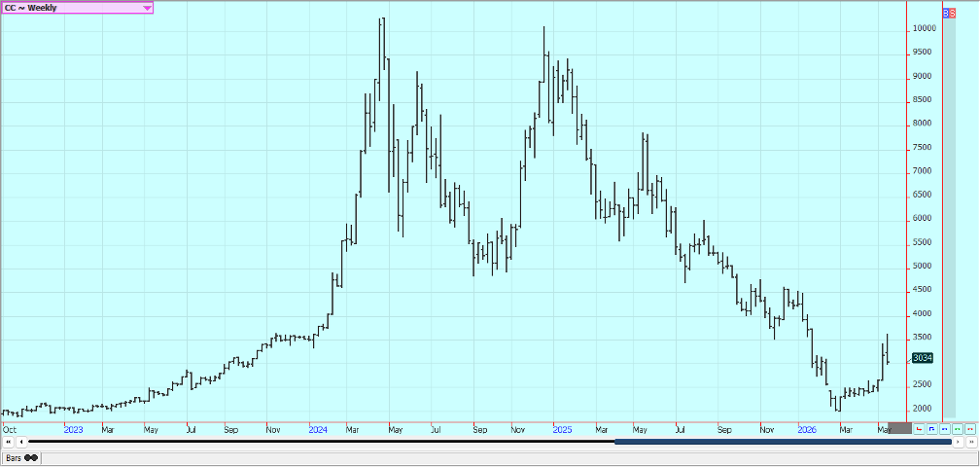The width and height of the screenshot is (980, 467).
Task: Click the red dashed line icon
Action: tap(969, 429)
